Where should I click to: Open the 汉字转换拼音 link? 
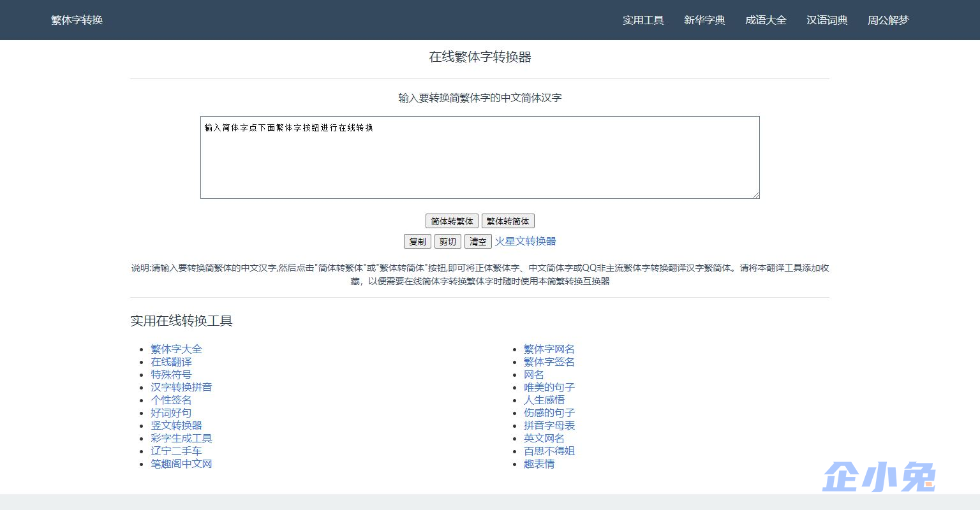pos(181,387)
